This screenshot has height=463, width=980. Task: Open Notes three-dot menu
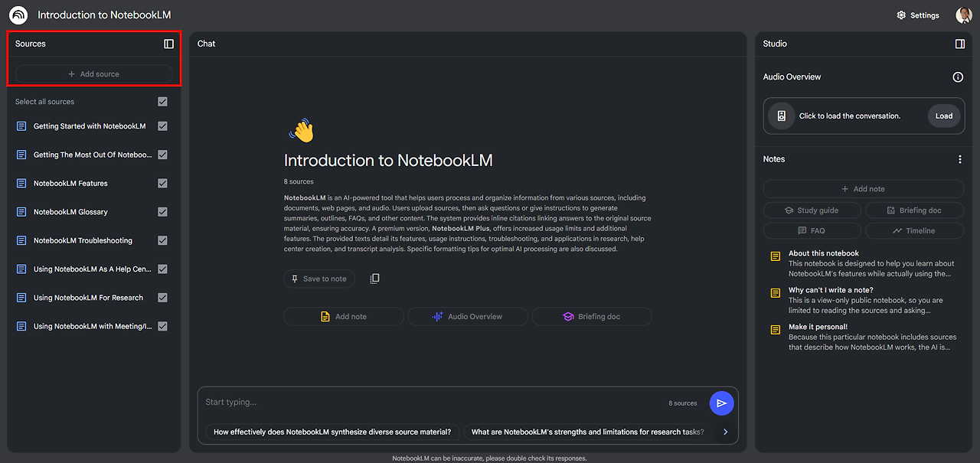click(960, 159)
